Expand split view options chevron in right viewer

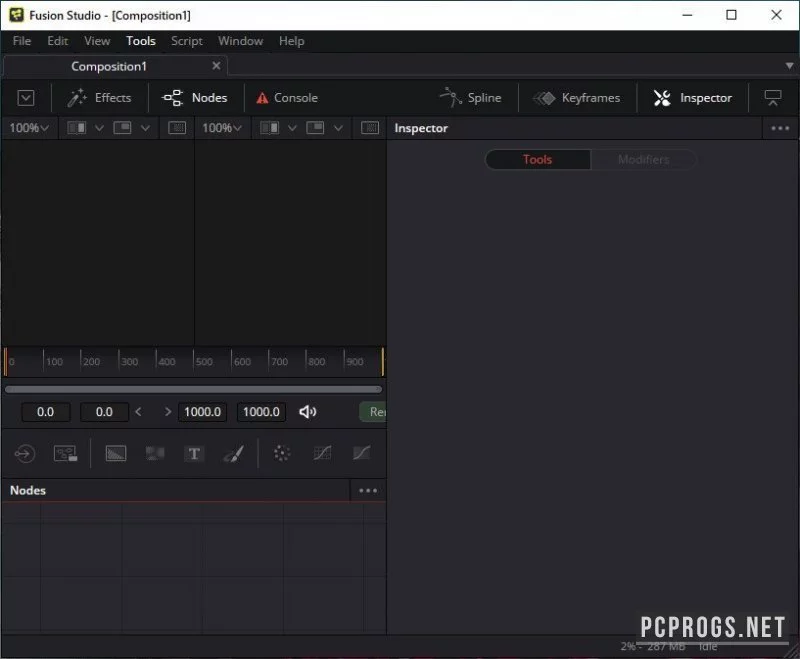coord(292,128)
